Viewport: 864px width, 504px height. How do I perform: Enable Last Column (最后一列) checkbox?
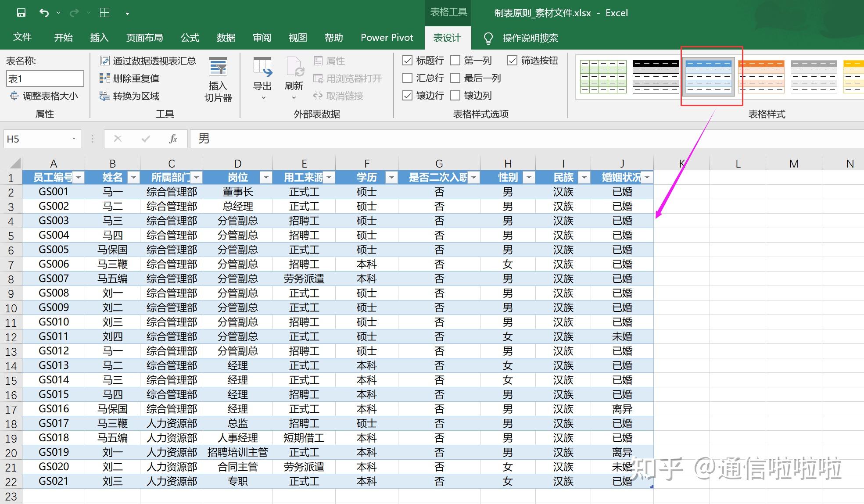coord(455,78)
